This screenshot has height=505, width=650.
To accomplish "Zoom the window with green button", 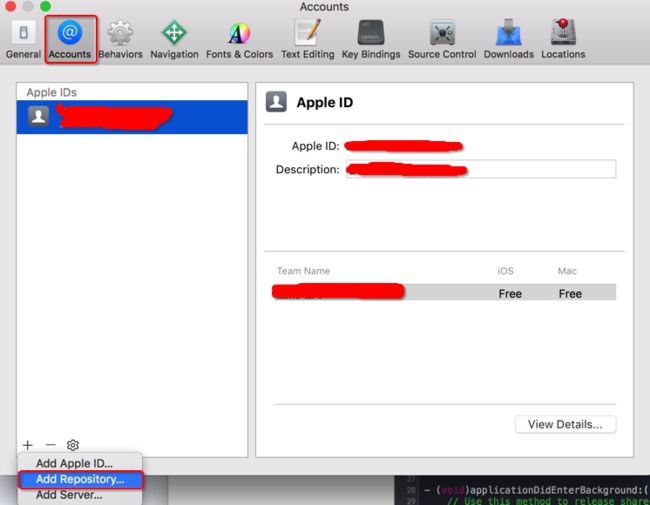I will coord(45,6).
